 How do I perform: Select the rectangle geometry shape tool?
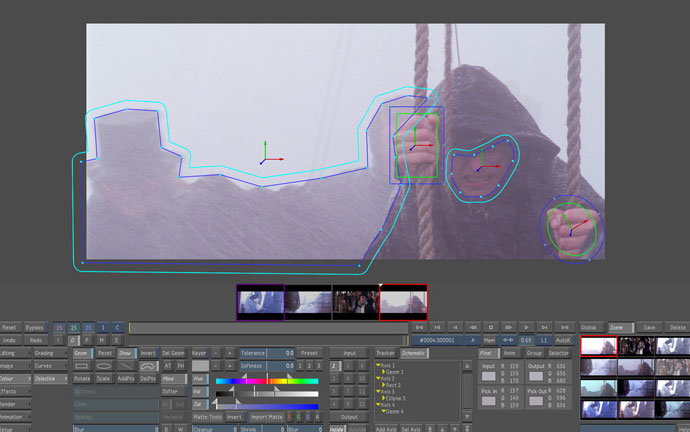click(x=82, y=366)
